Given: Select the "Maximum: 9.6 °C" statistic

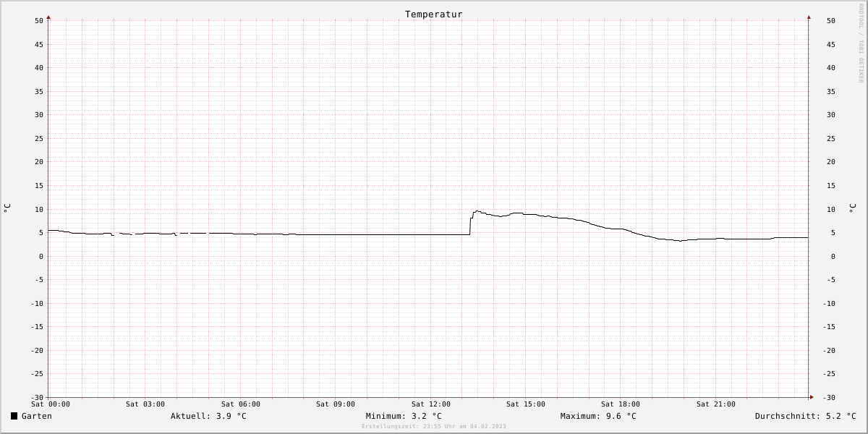Looking at the screenshot, I should click(598, 416).
